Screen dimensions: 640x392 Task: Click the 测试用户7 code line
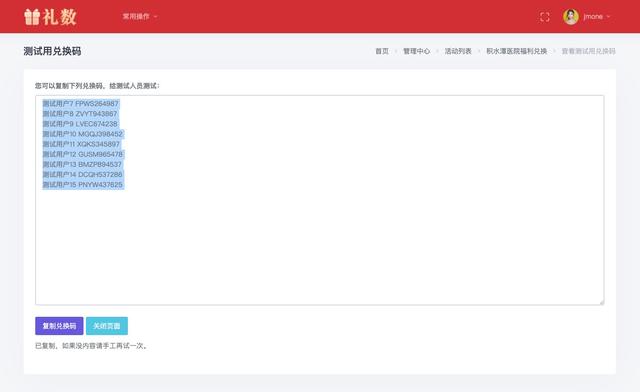coord(80,104)
